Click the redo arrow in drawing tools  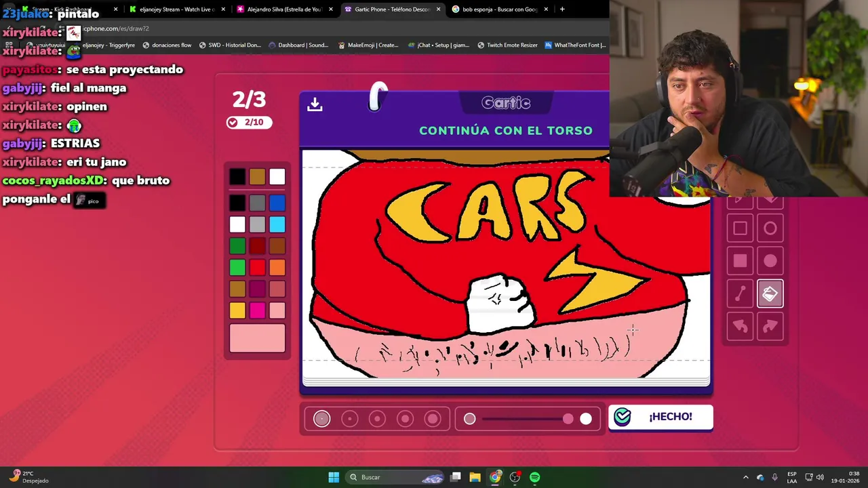770,327
